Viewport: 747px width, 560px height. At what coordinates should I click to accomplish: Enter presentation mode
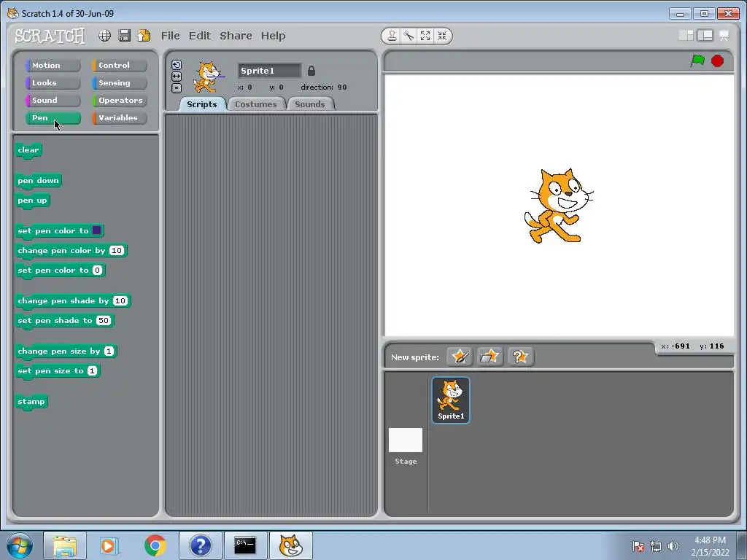[x=724, y=36]
